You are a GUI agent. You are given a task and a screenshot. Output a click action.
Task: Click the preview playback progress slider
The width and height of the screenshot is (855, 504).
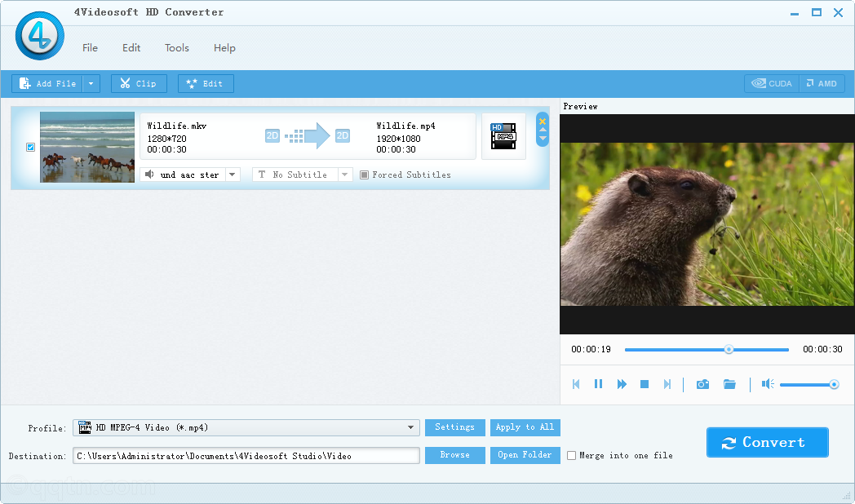707,350
